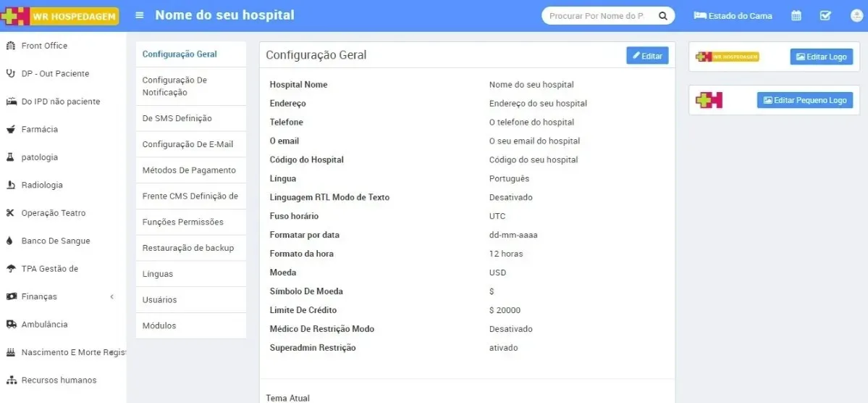Click the search magnifier icon

pos(662,16)
